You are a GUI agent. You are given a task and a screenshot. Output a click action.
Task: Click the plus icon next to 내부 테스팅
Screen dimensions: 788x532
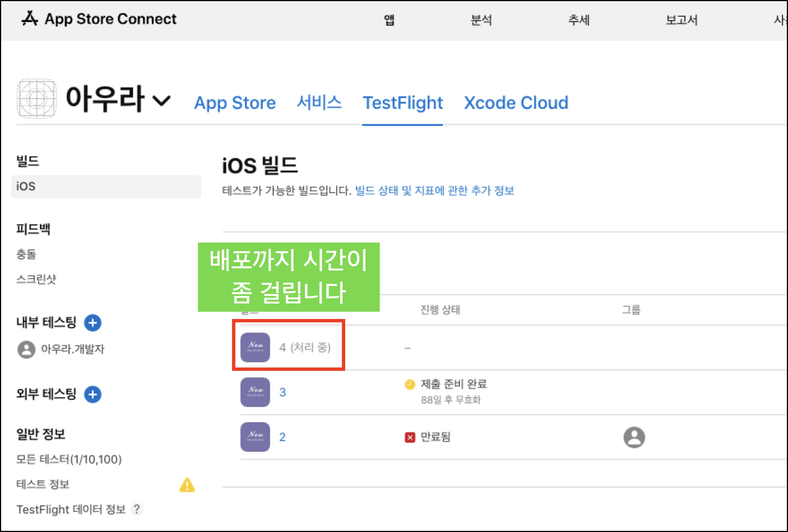click(x=93, y=322)
